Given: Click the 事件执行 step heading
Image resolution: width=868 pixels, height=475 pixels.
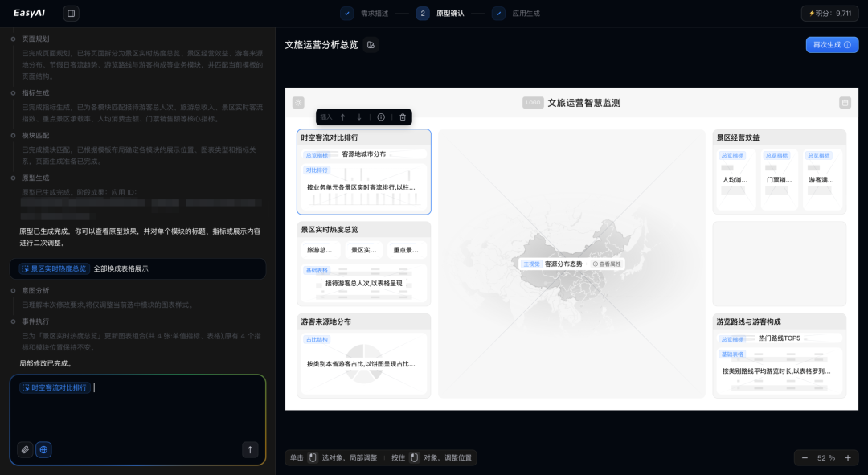Looking at the screenshot, I should click(x=35, y=321).
